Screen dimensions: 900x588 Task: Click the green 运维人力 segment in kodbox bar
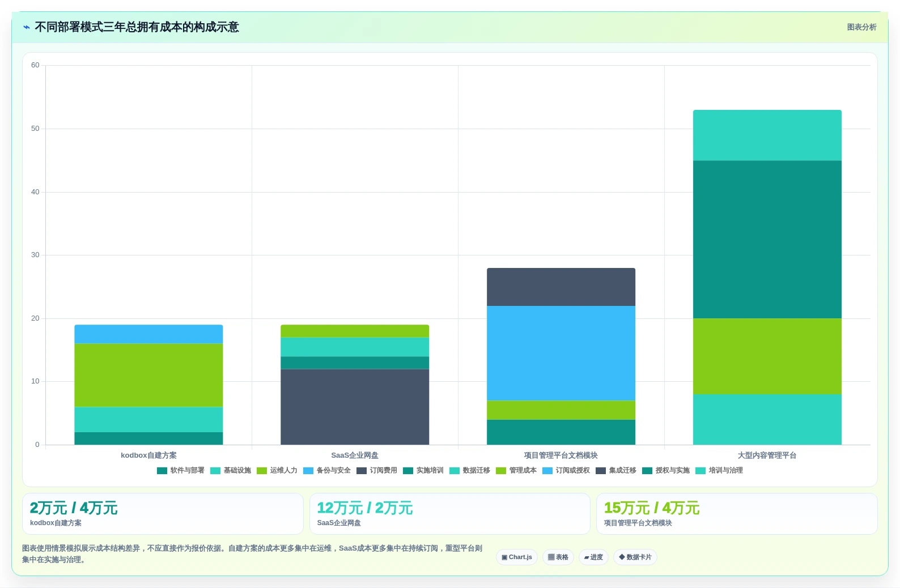(x=148, y=376)
